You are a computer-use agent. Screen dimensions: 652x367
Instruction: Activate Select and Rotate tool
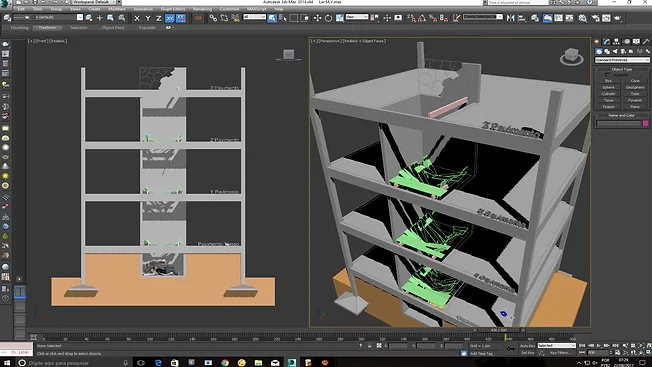[x=328, y=18]
